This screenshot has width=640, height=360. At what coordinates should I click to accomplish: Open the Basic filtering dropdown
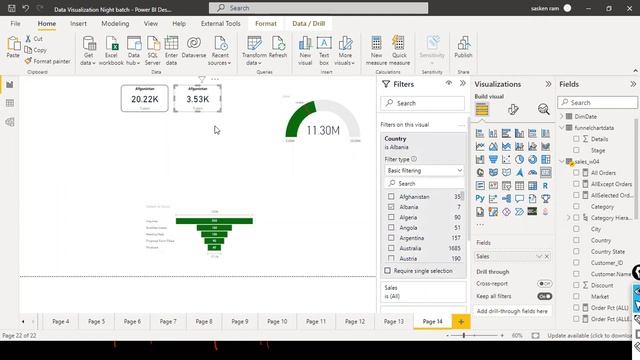pos(424,170)
